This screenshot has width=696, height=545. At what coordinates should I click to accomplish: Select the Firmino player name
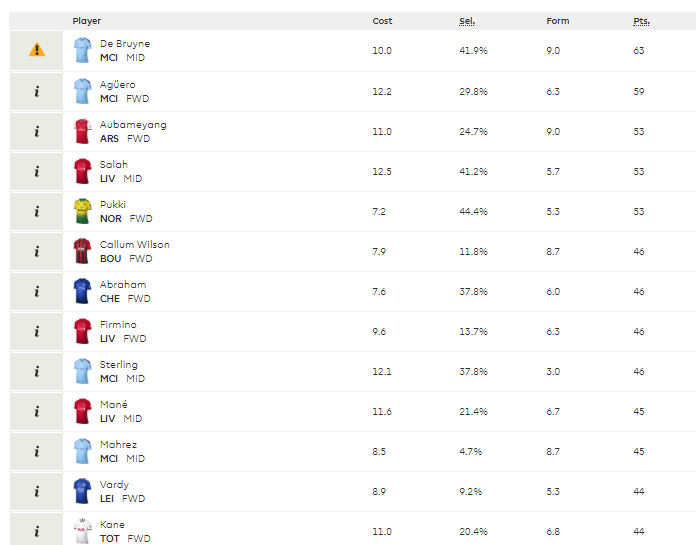pyautogui.click(x=118, y=324)
